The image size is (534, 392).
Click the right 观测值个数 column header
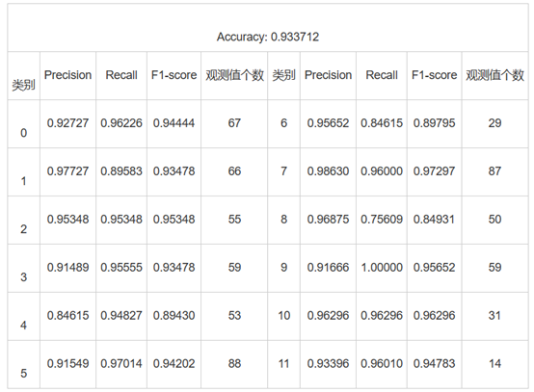click(x=494, y=75)
